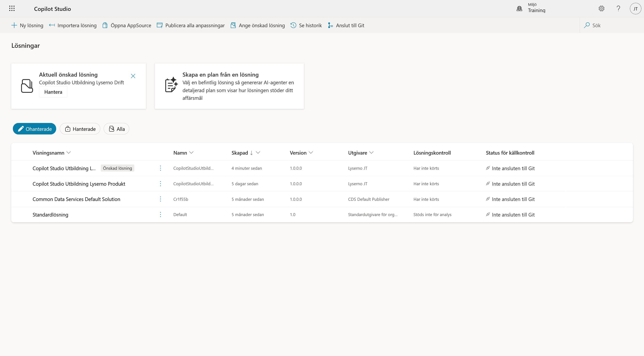Open the app launcher waffle icon

click(12, 8)
